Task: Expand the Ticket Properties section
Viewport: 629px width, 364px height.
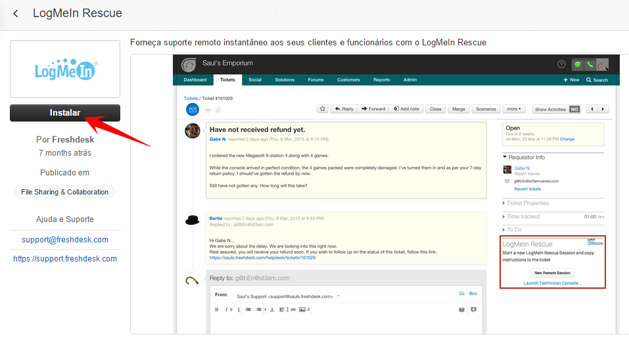Action: pos(526,203)
